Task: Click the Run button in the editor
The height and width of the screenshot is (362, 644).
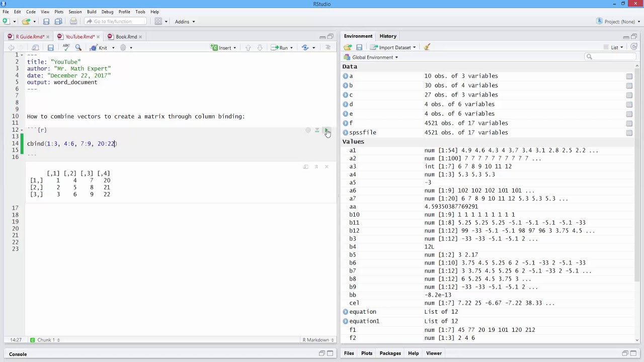Action: [280, 48]
